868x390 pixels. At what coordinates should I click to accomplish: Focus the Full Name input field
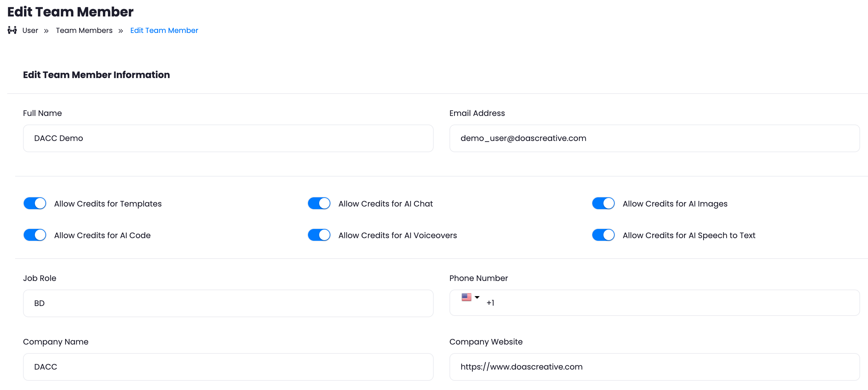tap(228, 138)
